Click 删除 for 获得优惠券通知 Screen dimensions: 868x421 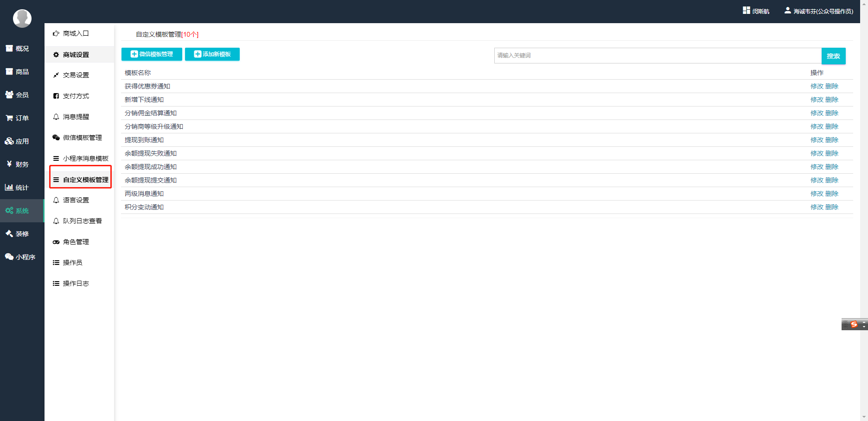(832, 86)
